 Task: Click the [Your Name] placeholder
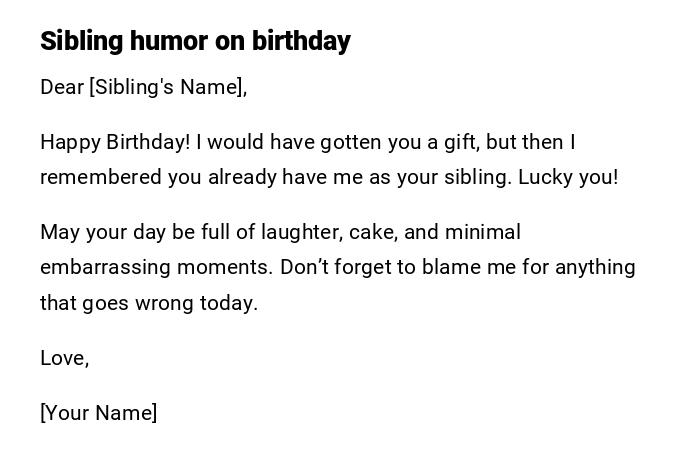(x=98, y=413)
